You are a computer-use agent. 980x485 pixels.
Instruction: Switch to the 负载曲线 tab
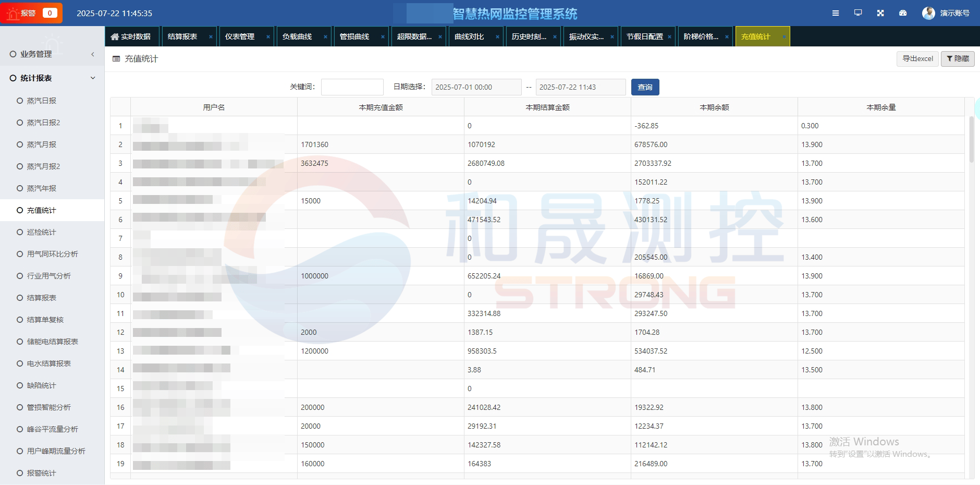(x=297, y=37)
